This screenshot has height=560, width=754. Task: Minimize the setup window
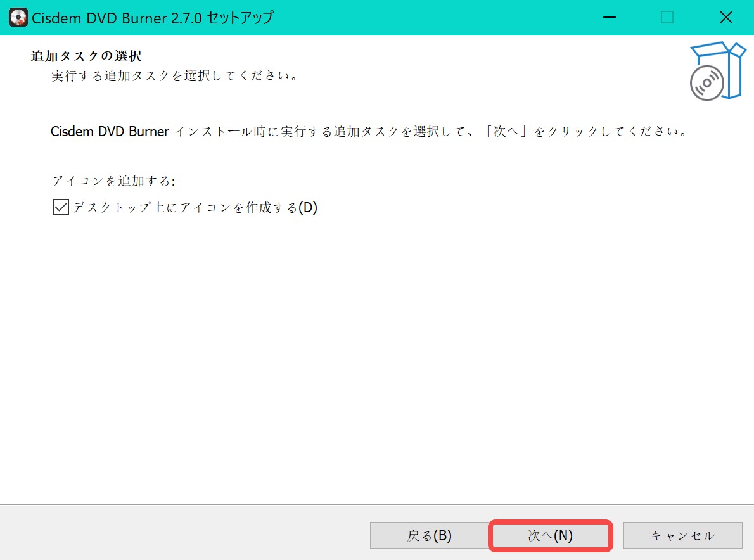pyautogui.click(x=610, y=18)
